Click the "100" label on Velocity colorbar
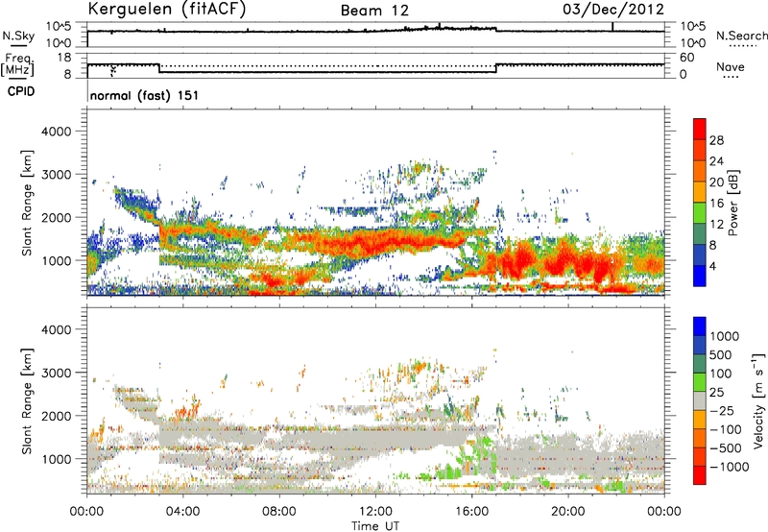 (x=721, y=374)
